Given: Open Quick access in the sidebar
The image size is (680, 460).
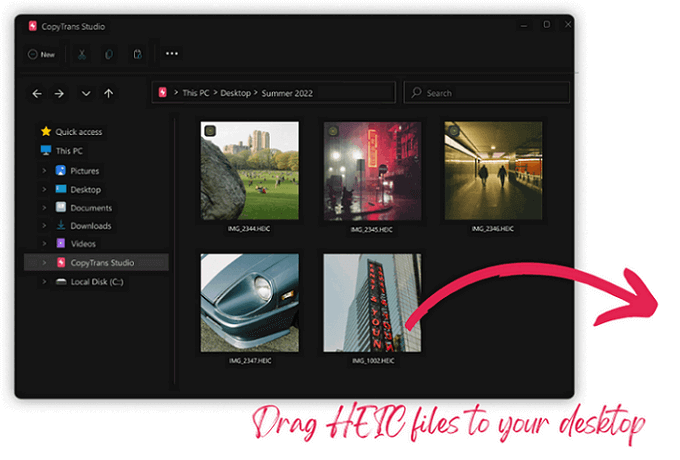Looking at the screenshot, I should click(x=78, y=132).
